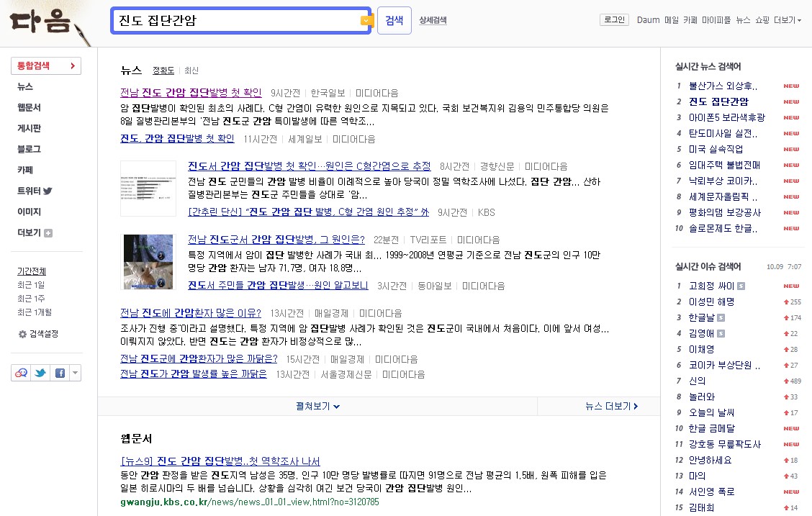Click the 로그인 button
This screenshot has height=516, width=812.
(x=614, y=19)
